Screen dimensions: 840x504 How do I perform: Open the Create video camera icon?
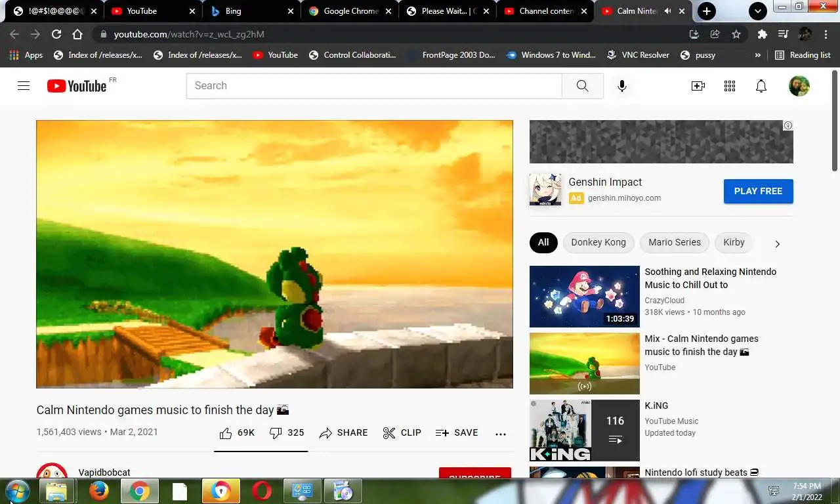698,86
